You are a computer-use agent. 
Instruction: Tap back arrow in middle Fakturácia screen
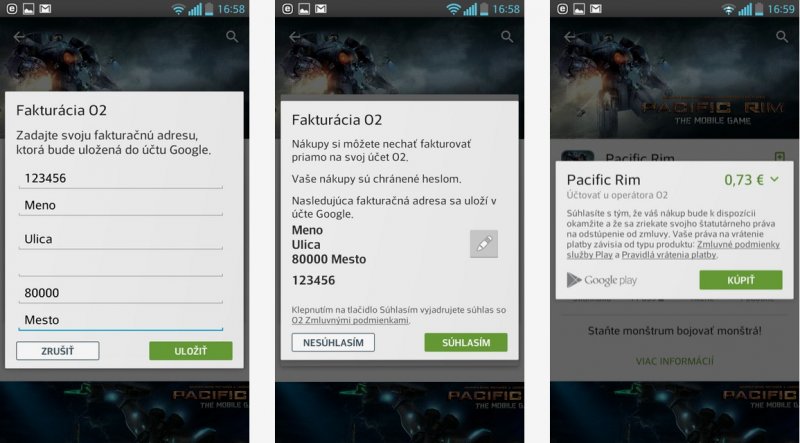click(295, 36)
